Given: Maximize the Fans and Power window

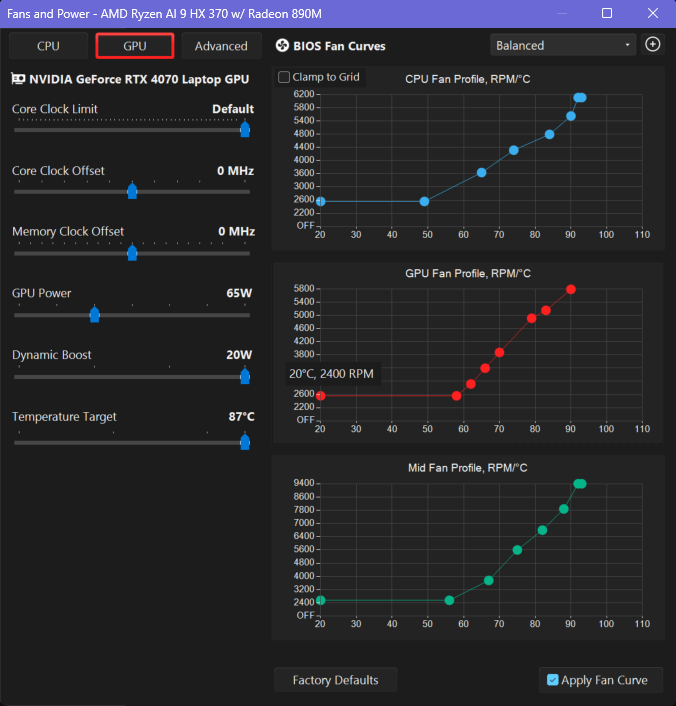Looking at the screenshot, I should pyautogui.click(x=607, y=13).
